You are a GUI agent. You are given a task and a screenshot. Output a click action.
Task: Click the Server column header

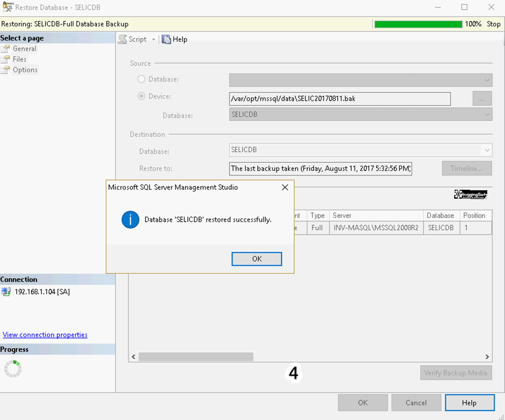(x=376, y=215)
